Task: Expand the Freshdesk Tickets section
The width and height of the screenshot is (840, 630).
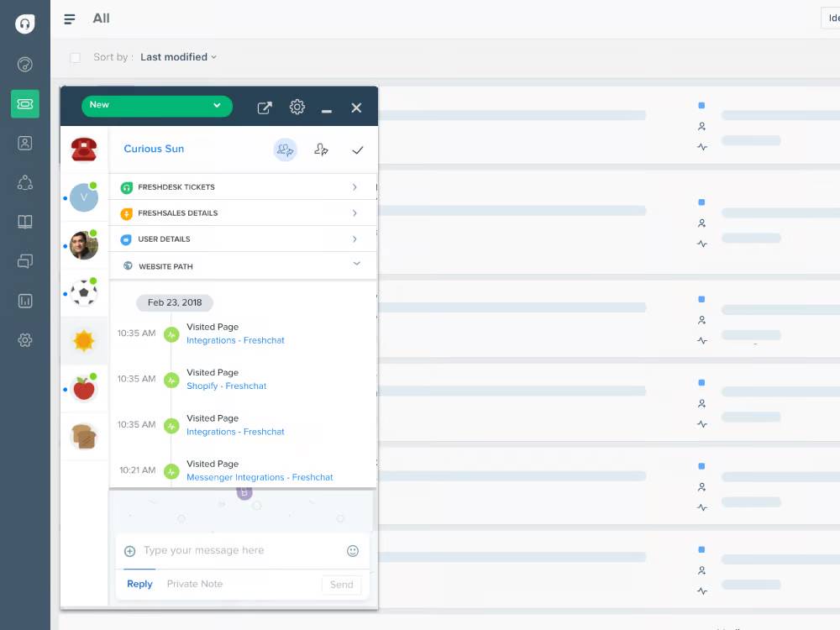Action: 243,187
